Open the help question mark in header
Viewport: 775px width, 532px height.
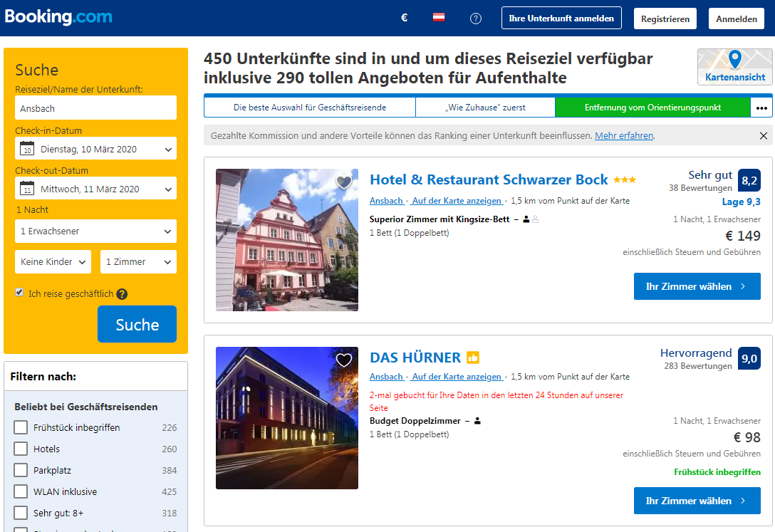(476, 19)
